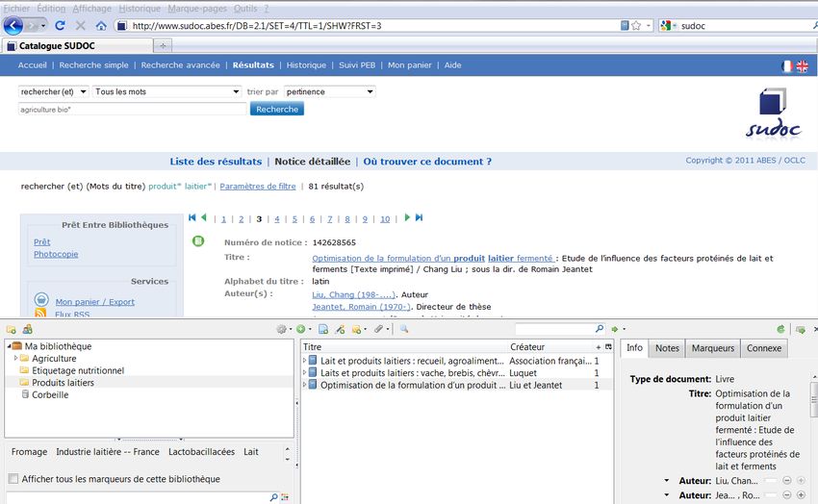Click the Zotero save-item icon in the address bar
The width and height of the screenshot is (818, 504).
[625, 25]
